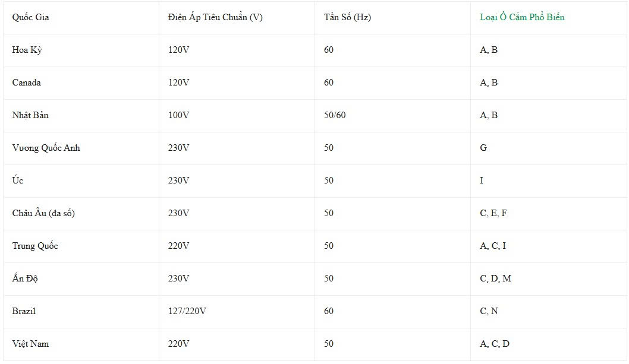Select the 'Brazil' row name
629x364 pixels.
click(24, 311)
